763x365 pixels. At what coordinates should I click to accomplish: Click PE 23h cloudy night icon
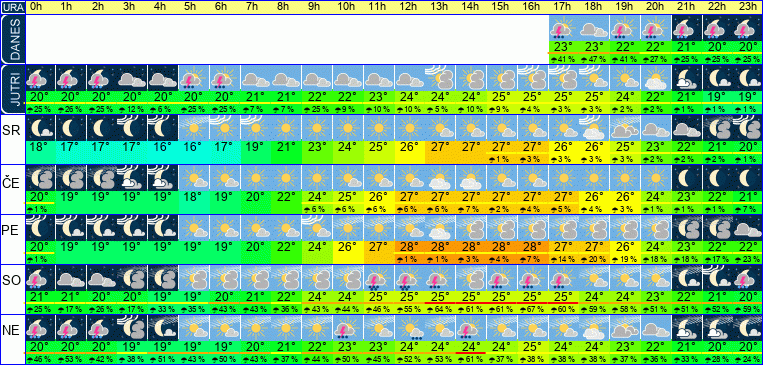748,228
